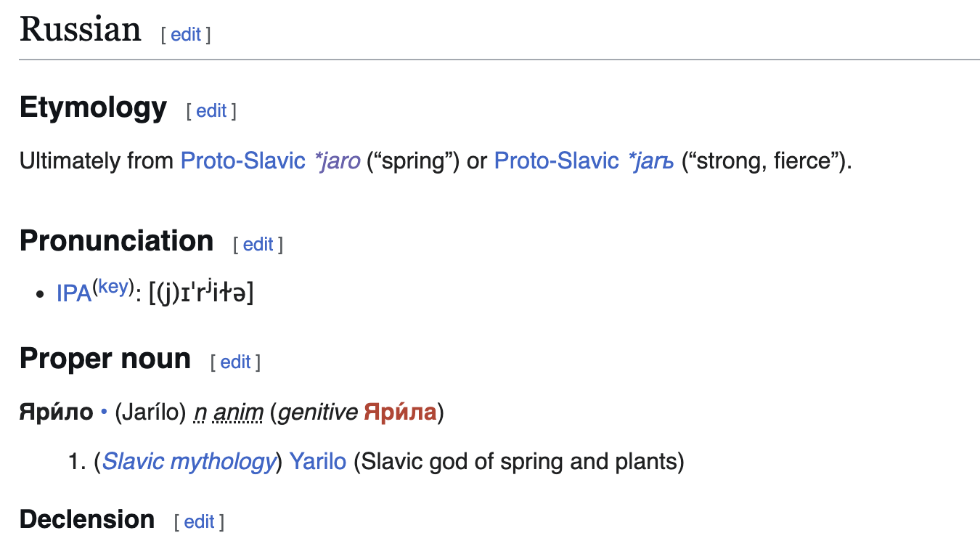Open the red genitive Ярила link
This screenshot has height=533, width=980.
pos(400,412)
